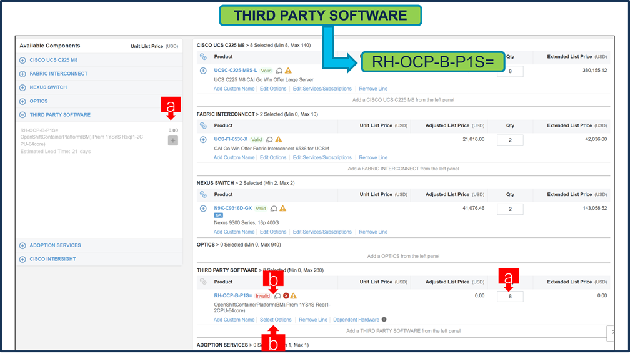
Task: Click the red error icon on the invalid RH-OCP-B-P1S= line
Action: pos(286,296)
